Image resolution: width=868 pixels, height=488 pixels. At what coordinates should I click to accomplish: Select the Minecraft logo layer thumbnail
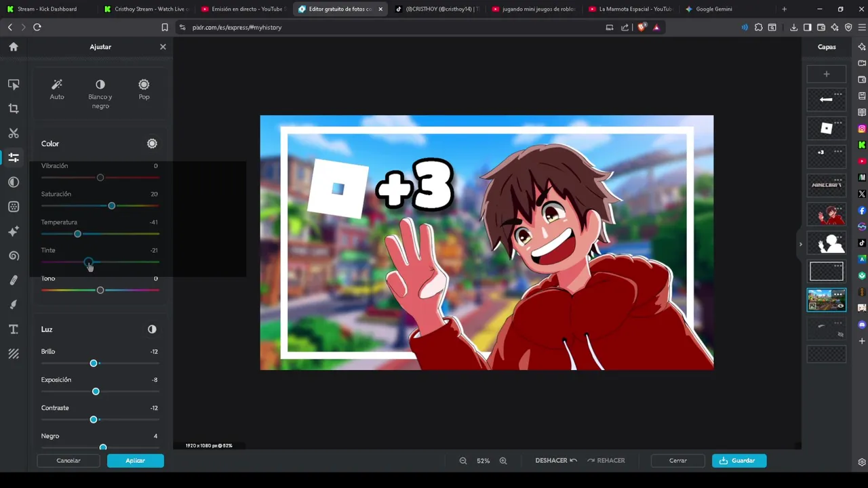[827, 185]
